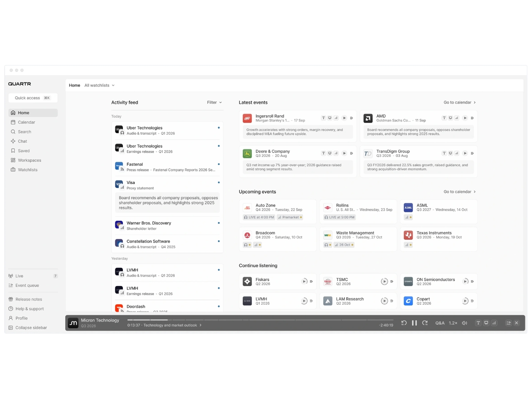The image size is (532, 399).
Task: Play the AMD event audio
Action: pyautogui.click(x=465, y=118)
